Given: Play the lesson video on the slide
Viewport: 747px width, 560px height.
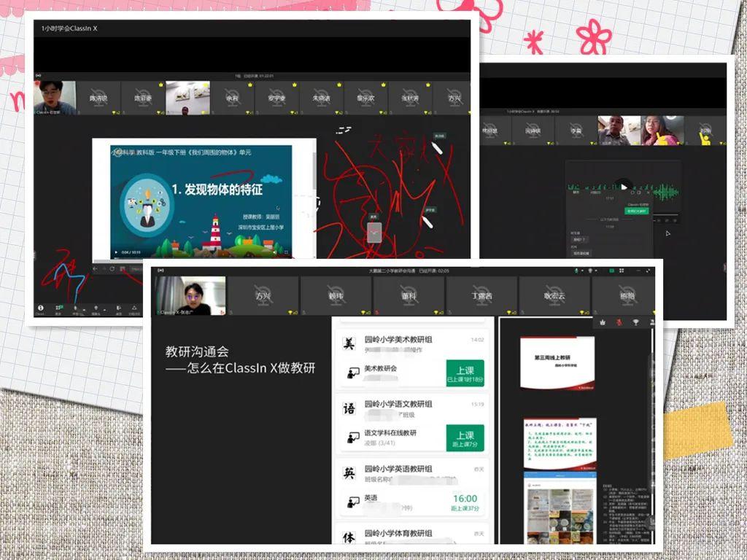Looking at the screenshot, I should point(116,253).
